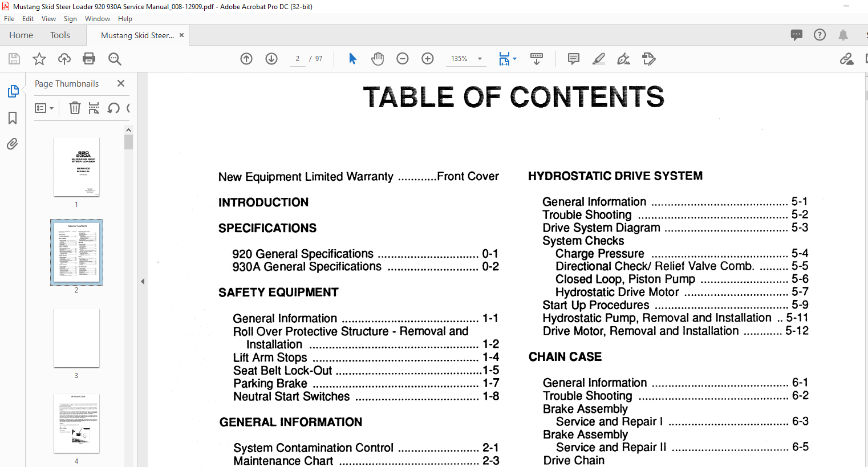
Task: Click the insert page break thumbnails icon
Action: (x=94, y=108)
